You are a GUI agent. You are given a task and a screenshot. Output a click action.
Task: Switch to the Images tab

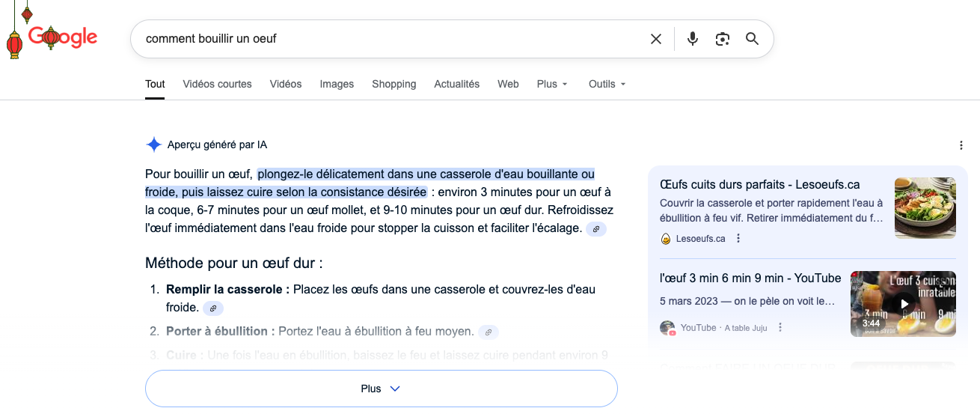(x=337, y=84)
